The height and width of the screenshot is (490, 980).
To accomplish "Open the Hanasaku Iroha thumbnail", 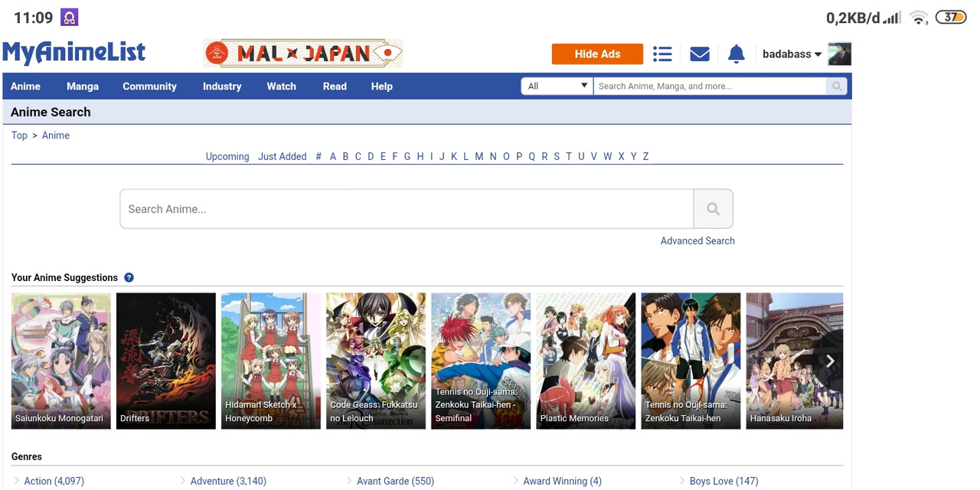I will 795,361.
